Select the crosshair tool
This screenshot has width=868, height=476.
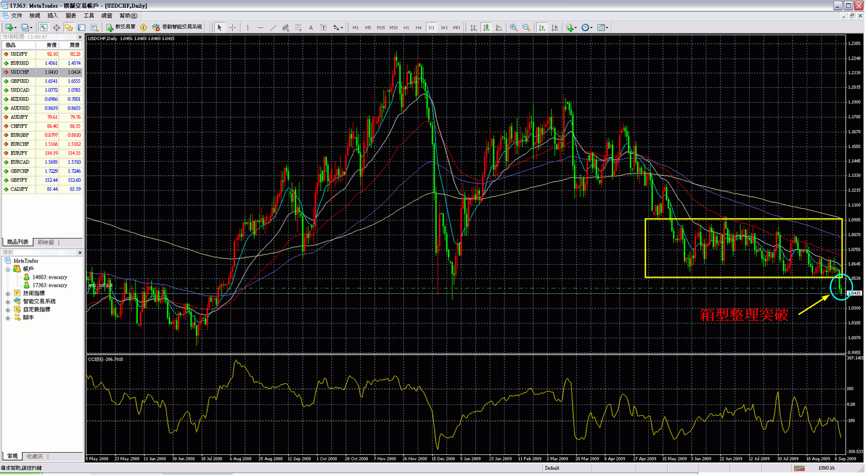coord(232,27)
